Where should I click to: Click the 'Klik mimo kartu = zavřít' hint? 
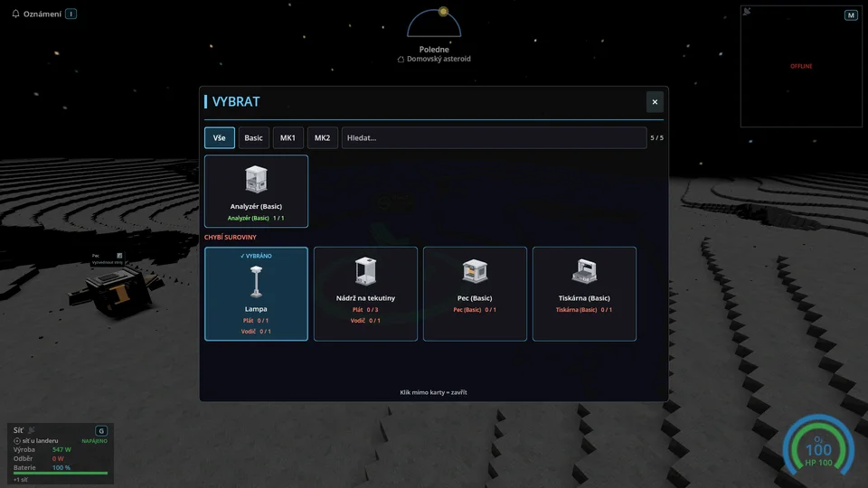click(x=433, y=392)
